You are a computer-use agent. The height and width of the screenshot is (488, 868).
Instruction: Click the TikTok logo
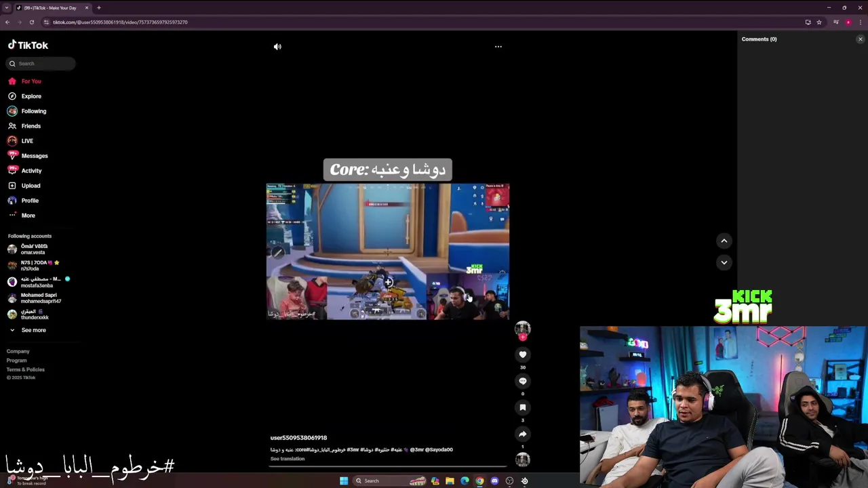click(28, 45)
